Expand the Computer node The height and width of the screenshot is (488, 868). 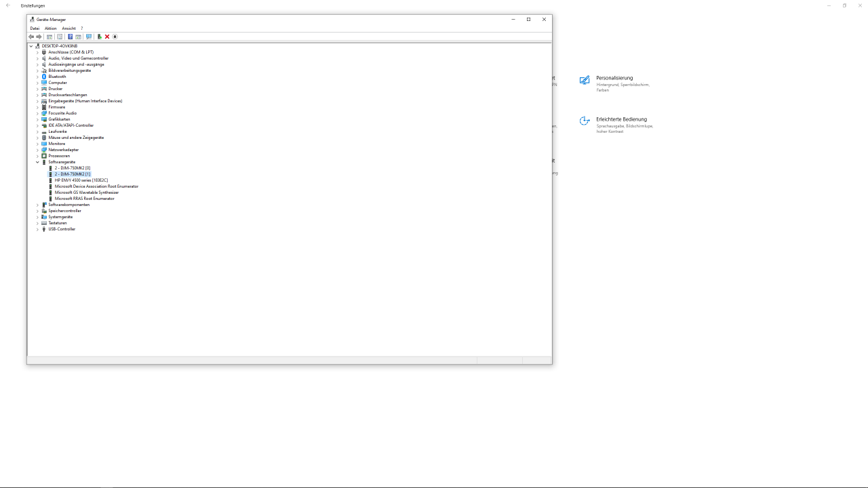tap(37, 83)
